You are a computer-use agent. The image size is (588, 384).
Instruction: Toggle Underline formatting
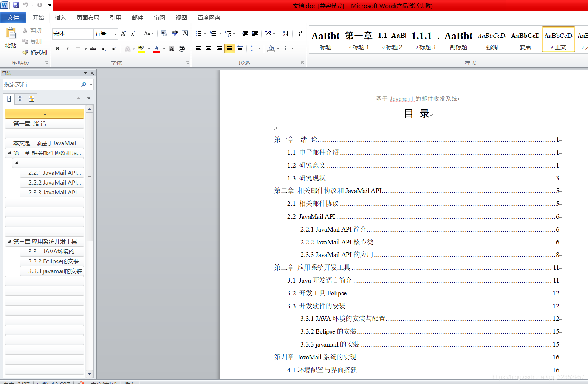(78, 49)
